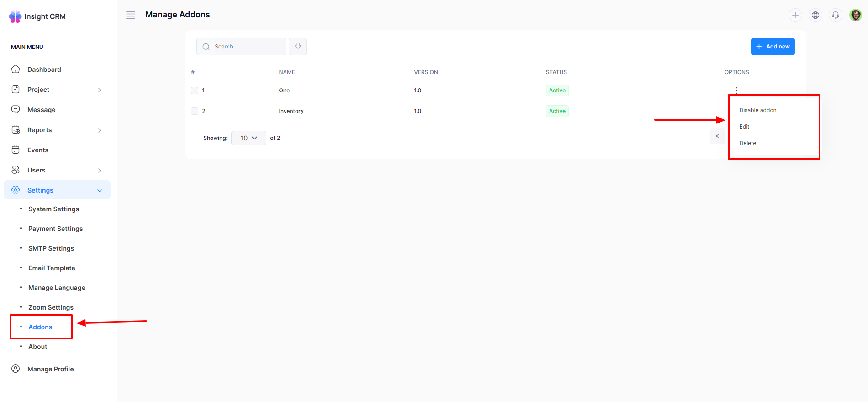The height and width of the screenshot is (402, 868).
Task: Open the user avatar profile menu
Action: [855, 15]
